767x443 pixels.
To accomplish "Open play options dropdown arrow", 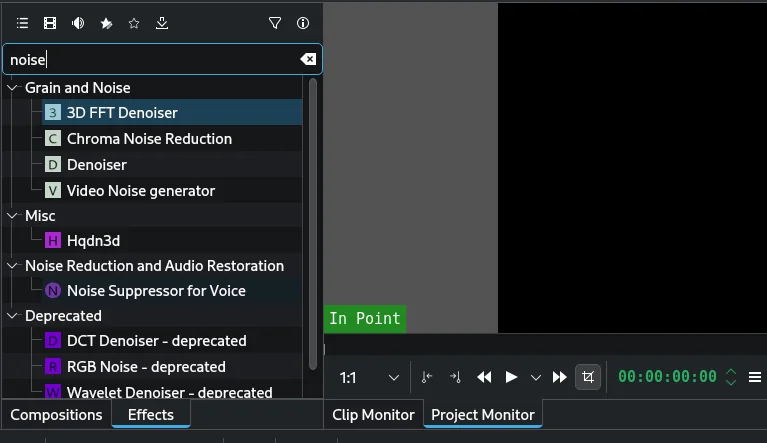I will pos(536,377).
